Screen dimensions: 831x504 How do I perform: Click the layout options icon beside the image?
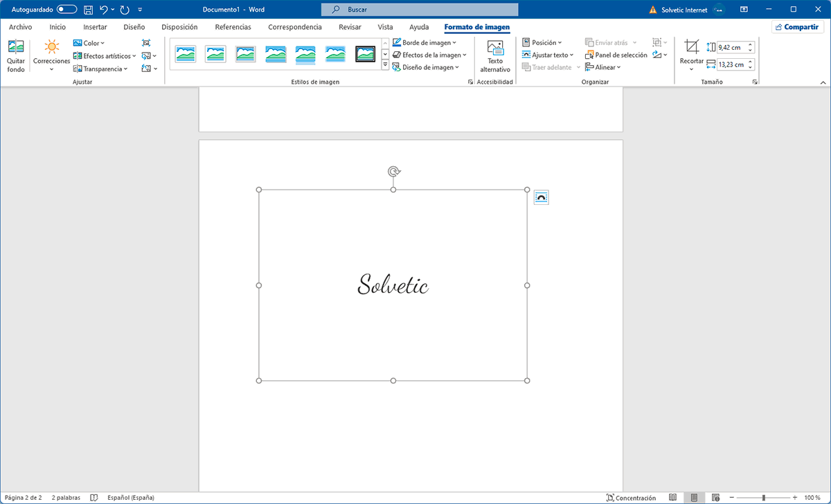click(542, 198)
